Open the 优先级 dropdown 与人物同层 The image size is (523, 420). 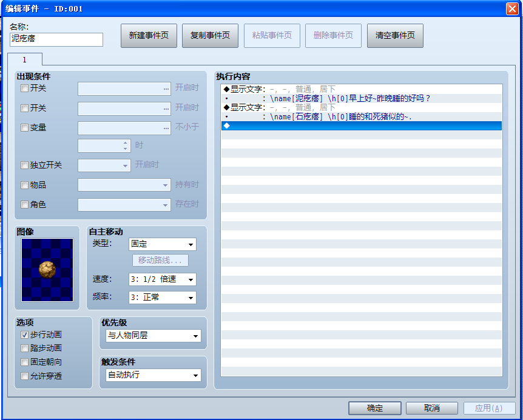[x=154, y=336]
